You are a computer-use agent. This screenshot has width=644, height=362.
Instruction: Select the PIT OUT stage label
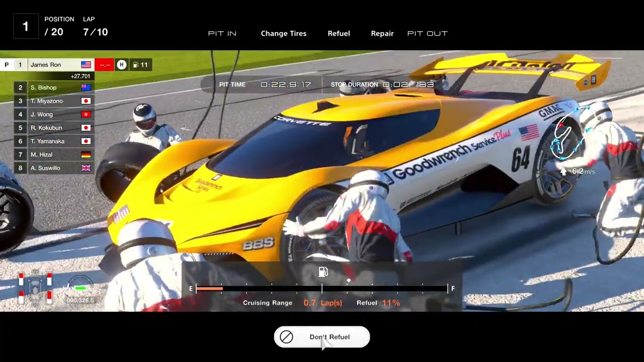[x=427, y=33]
